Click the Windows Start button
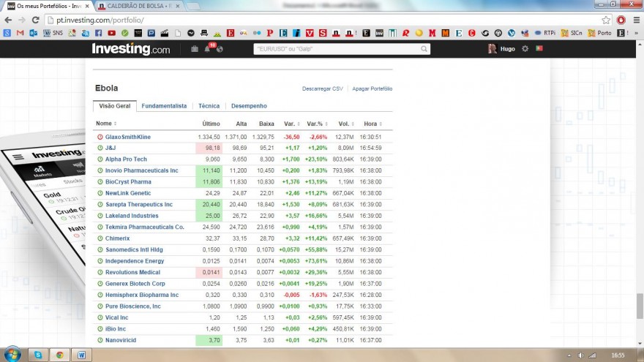The width and height of the screenshot is (644, 362). (12, 355)
